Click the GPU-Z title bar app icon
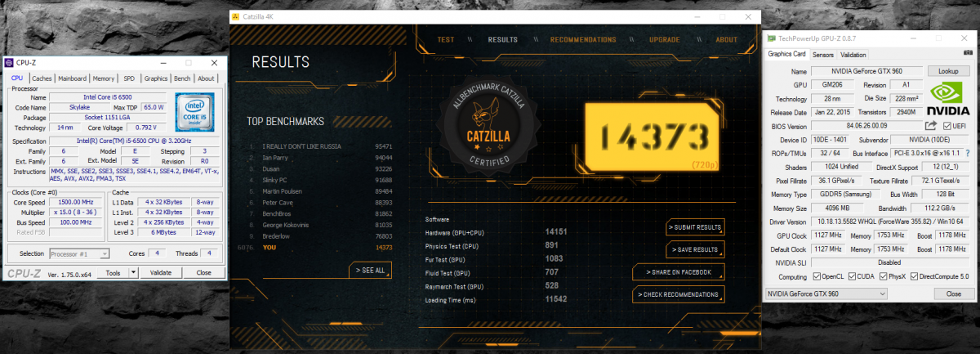 point(772,38)
